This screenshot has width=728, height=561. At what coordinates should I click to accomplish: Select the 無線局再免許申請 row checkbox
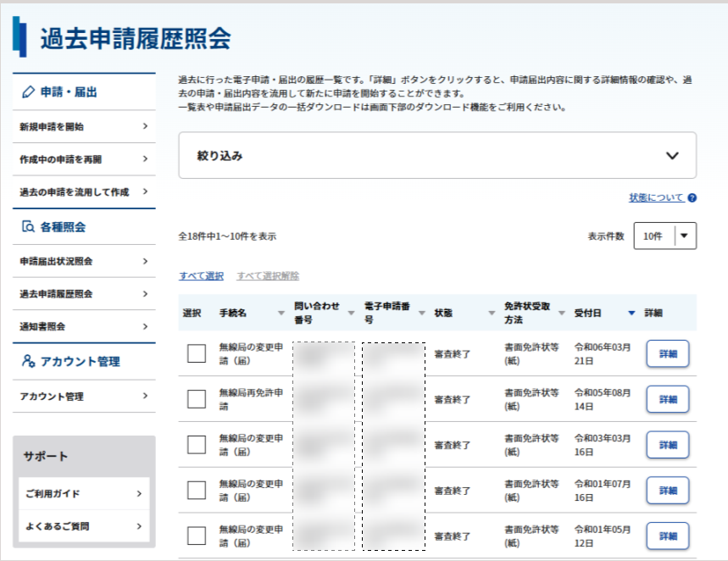pos(197,399)
